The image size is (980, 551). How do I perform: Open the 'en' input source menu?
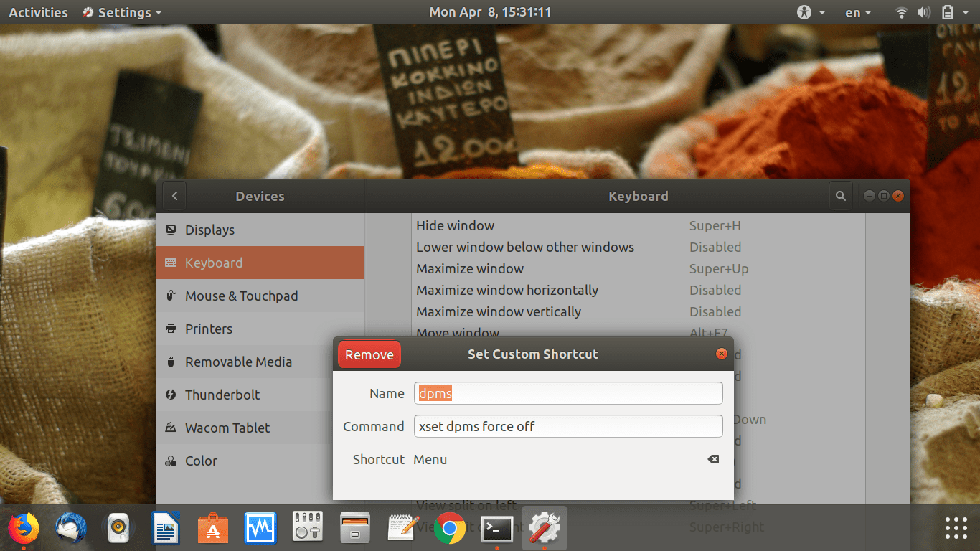tap(858, 12)
